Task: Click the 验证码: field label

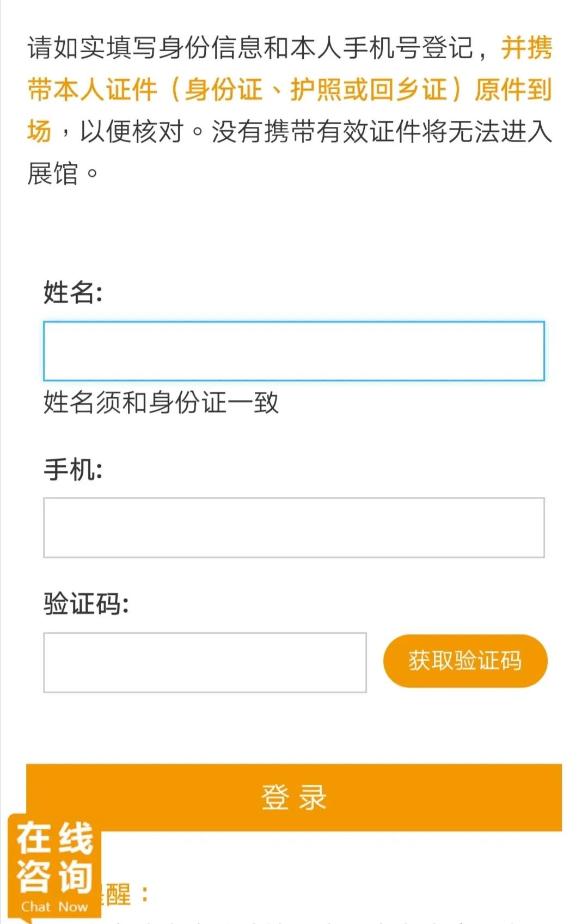Action: pyautogui.click(x=86, y=603)
